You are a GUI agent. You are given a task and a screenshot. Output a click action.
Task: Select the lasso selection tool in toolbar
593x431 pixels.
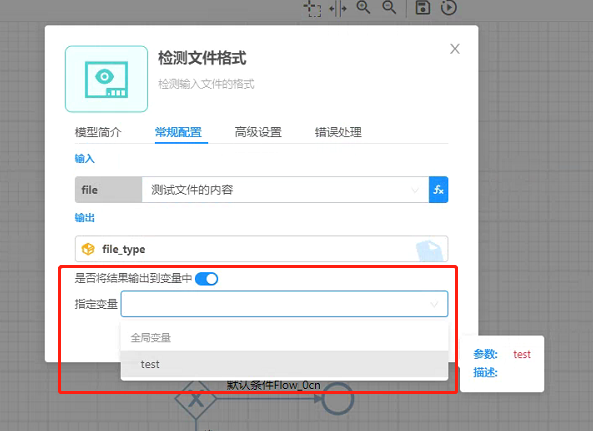[x=313, y=8]
